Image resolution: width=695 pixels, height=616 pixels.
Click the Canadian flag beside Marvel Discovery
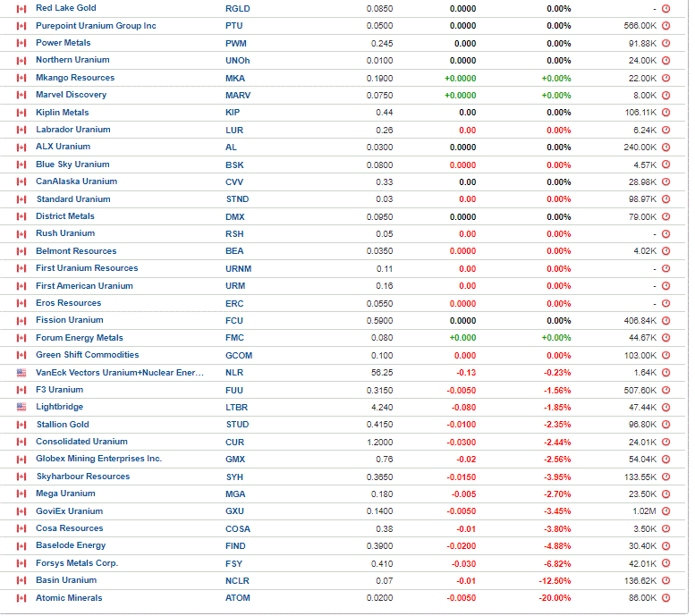click(x=21, y=96)
